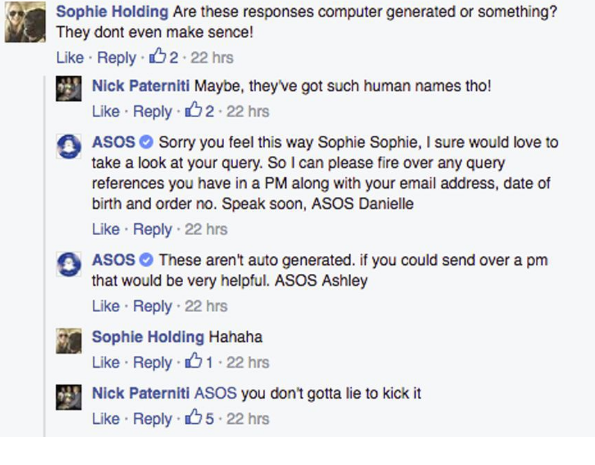Screen dimensions: 595x465
Task: Open Nick Paterniti's avatar on 'kick it' reply
Action: pyautogui.click(x=69, y=397)
